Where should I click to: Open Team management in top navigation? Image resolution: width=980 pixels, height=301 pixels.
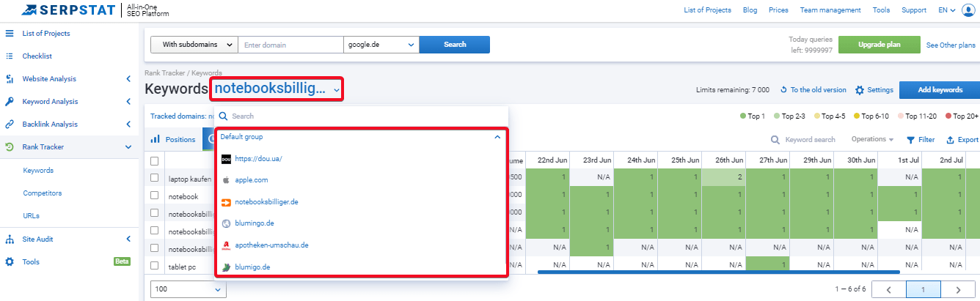click(830, 10)
